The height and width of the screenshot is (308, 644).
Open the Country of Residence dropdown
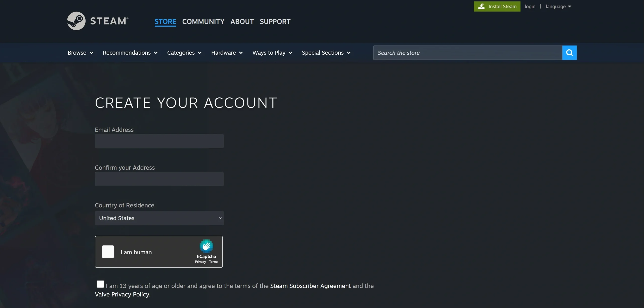159,218
